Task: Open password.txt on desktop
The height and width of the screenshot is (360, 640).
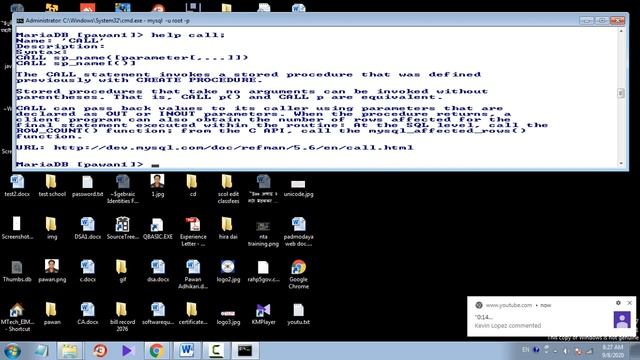Action: point(87,186)
